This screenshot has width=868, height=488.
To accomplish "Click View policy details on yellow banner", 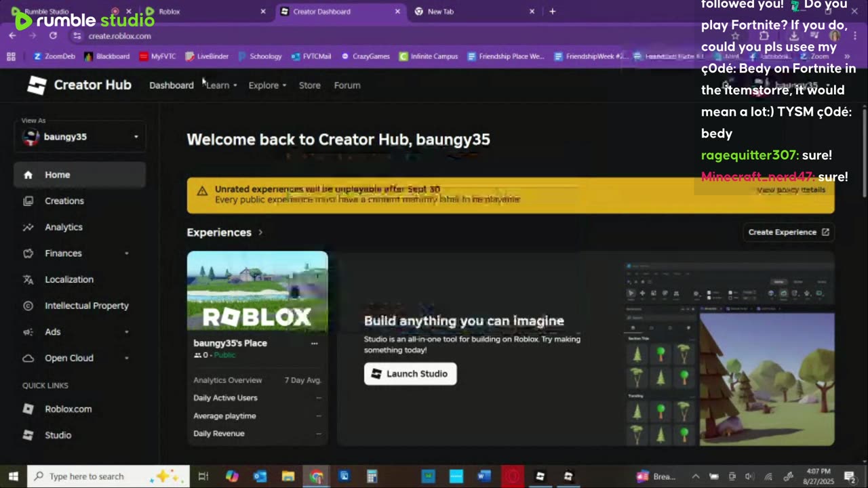I will tap(791, 190).
